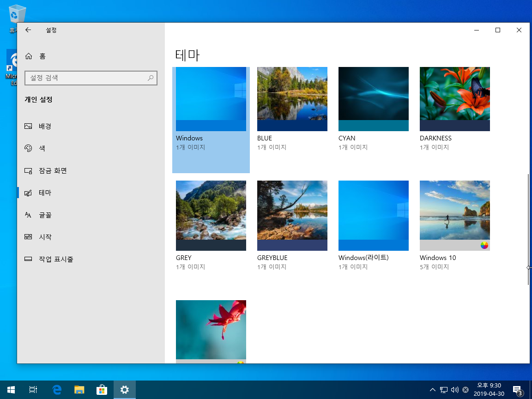This screenshot has height=399, width=532.
Task: Open the Home page icon
Action: [x=29, y=56]
